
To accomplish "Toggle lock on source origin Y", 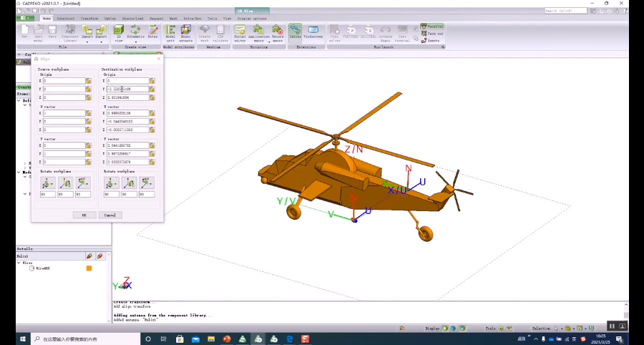I will tap(88, 89).
